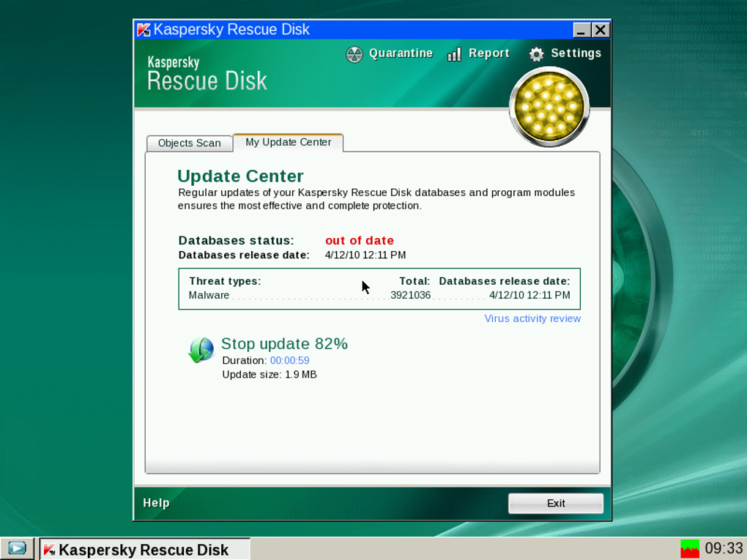Viewport: 747px width, 560px height.
Task: Click the Kaspersky Rescue Disk header logo
Action: pyautogui.click(x=207, y=74)
